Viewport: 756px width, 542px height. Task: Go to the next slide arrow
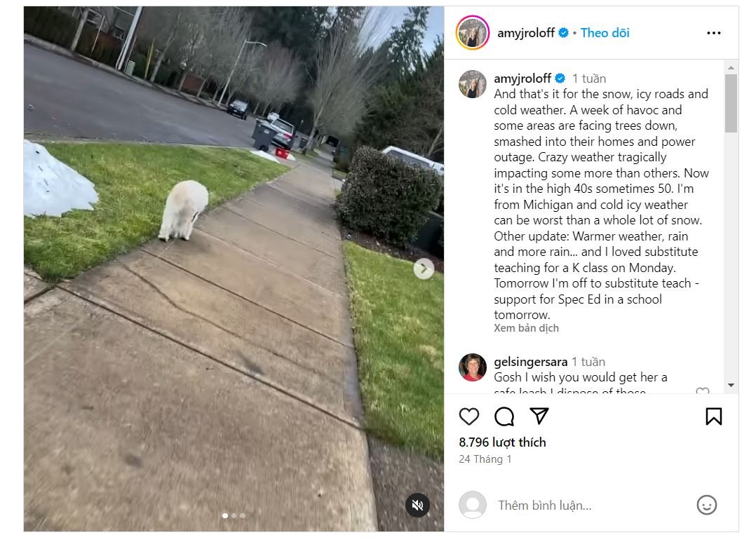tap(424, 269)
